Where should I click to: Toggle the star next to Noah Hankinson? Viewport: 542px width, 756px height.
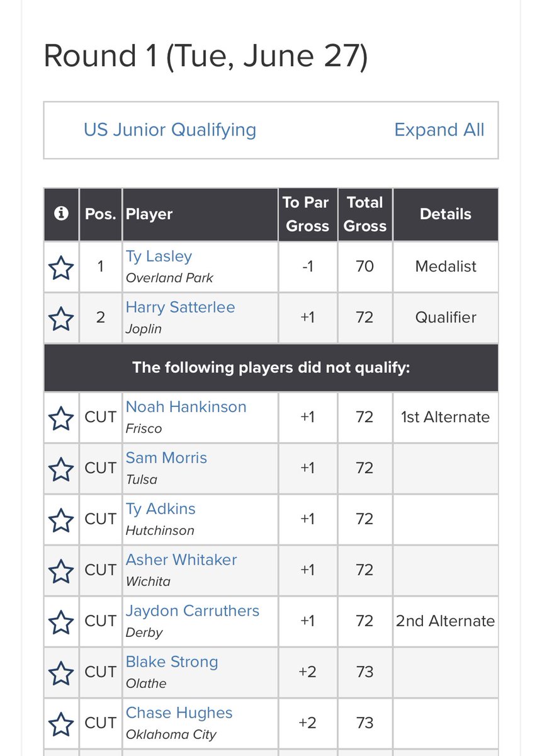pos(61,418)
